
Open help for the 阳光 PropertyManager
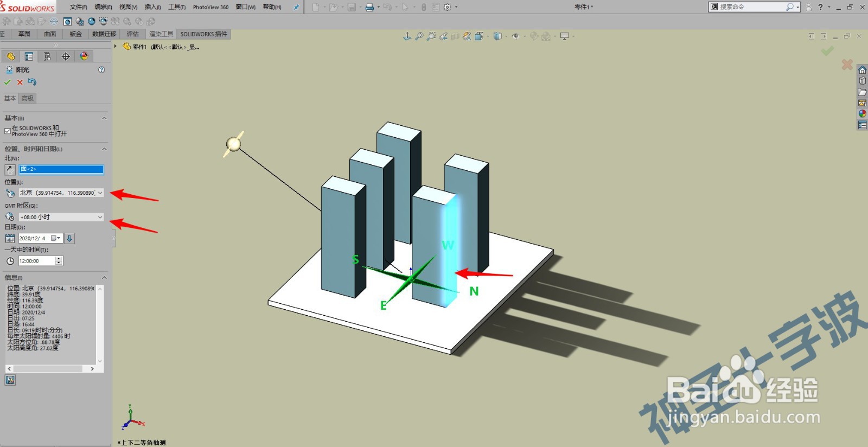(101, 70)
